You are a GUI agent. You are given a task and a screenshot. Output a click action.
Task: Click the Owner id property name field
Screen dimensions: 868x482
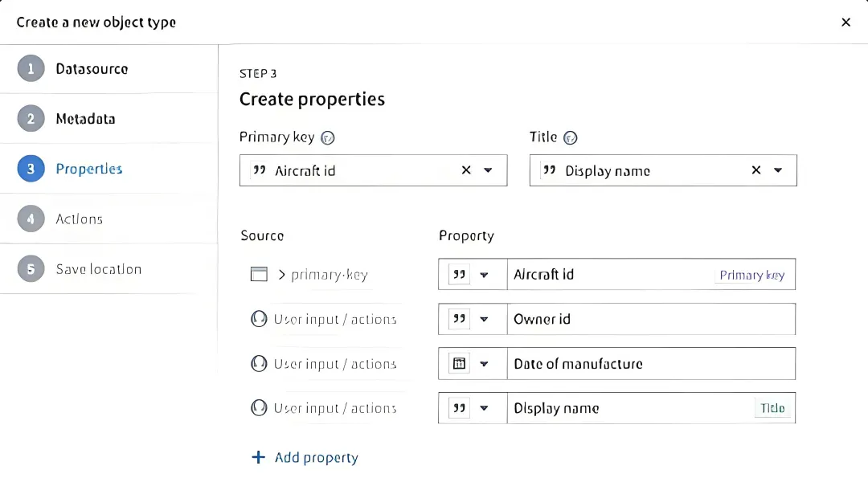pos(651,319)
